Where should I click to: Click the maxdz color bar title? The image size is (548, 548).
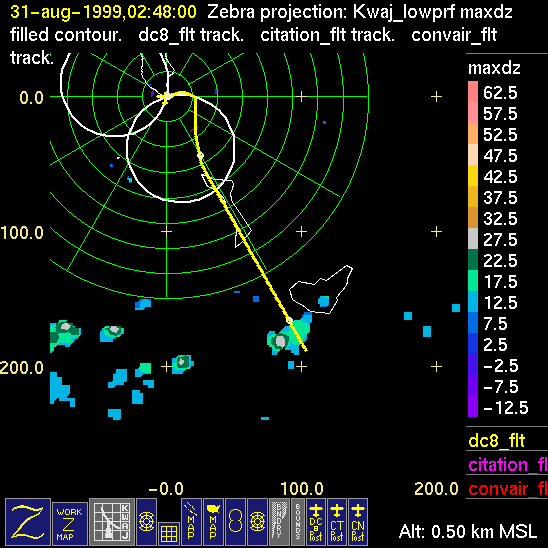click(494, 68)
